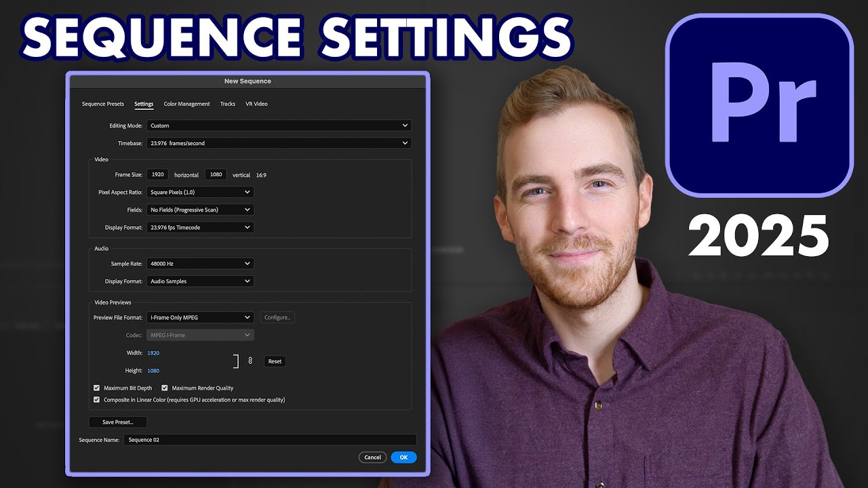Click the New Sequence dialog title
This screenshot has height=488, width=868.
tap(248, 81)
